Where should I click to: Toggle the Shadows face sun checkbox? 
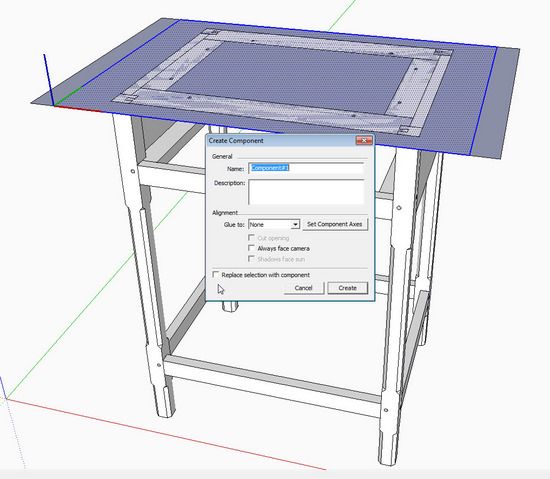[x=251, y=259]
